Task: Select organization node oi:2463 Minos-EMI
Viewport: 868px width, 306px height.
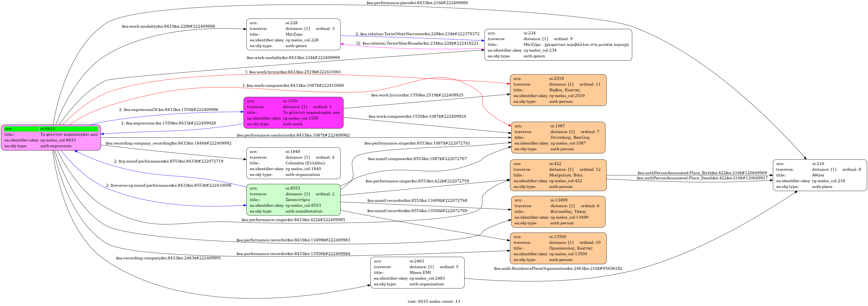Action: (x=418, y=273)
